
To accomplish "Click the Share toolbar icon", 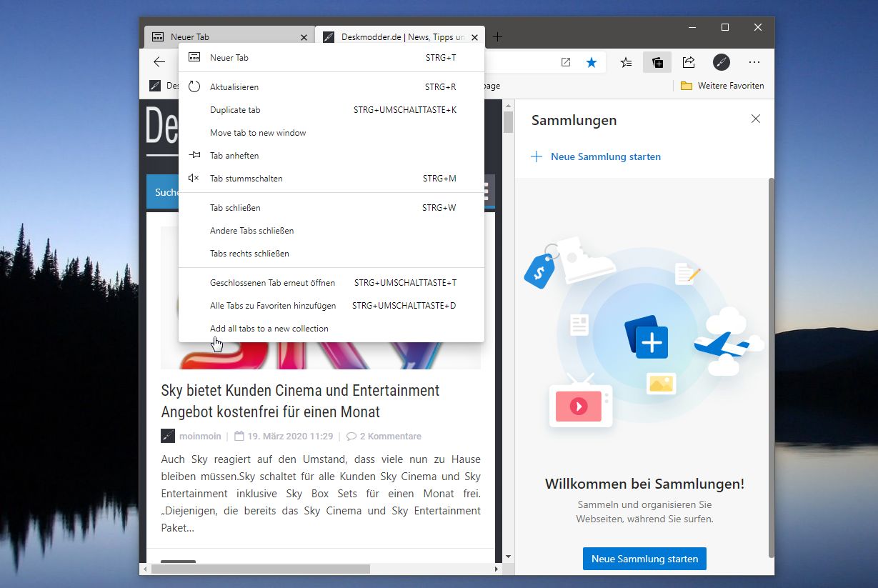I will (689, 62).
